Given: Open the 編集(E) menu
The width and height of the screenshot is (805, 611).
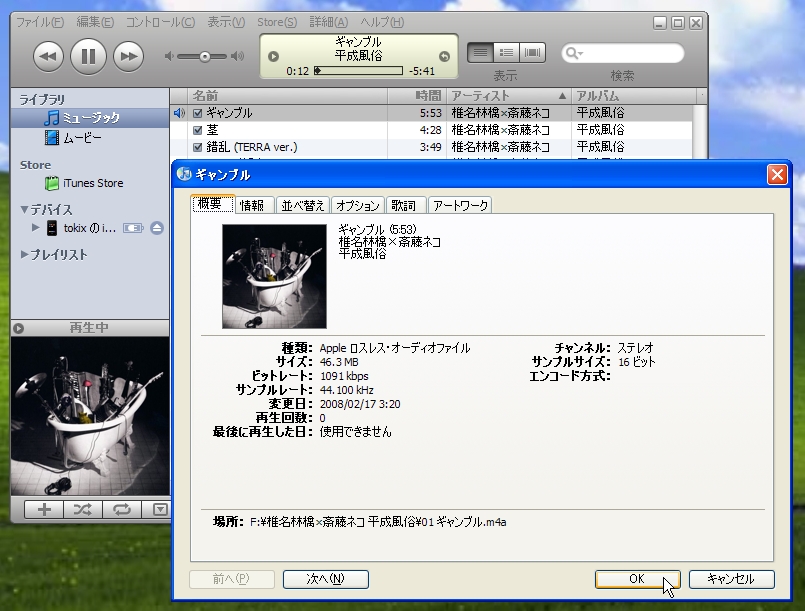Looking at the screenshot, I should coord(95,22).
